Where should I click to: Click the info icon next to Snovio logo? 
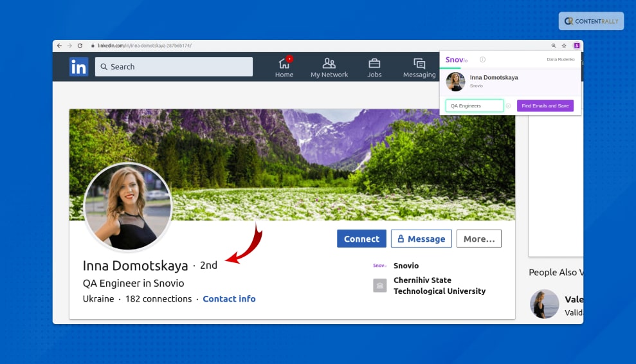point(482,60)
